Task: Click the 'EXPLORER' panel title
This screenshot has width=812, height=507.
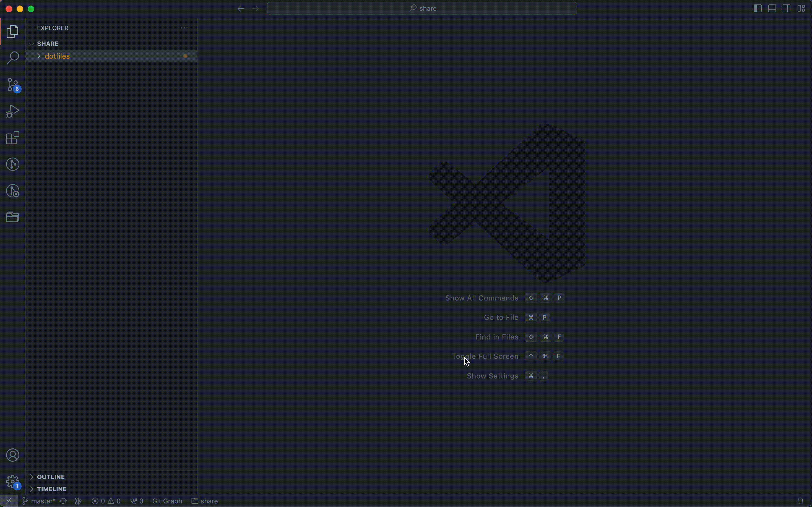Action: click(x=53, y=28)
